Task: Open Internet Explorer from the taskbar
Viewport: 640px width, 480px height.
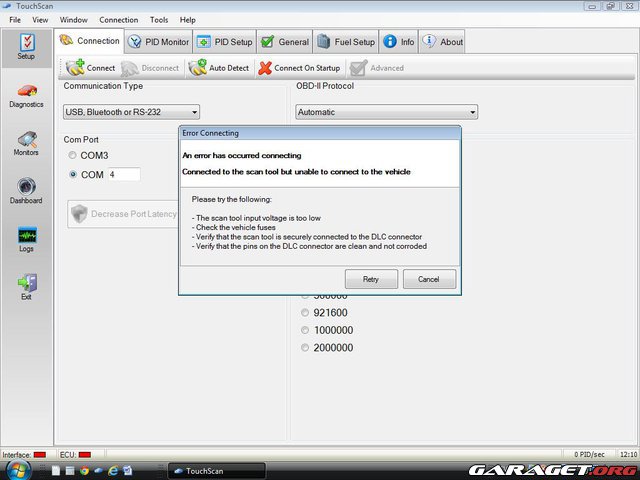Action: 113,471
